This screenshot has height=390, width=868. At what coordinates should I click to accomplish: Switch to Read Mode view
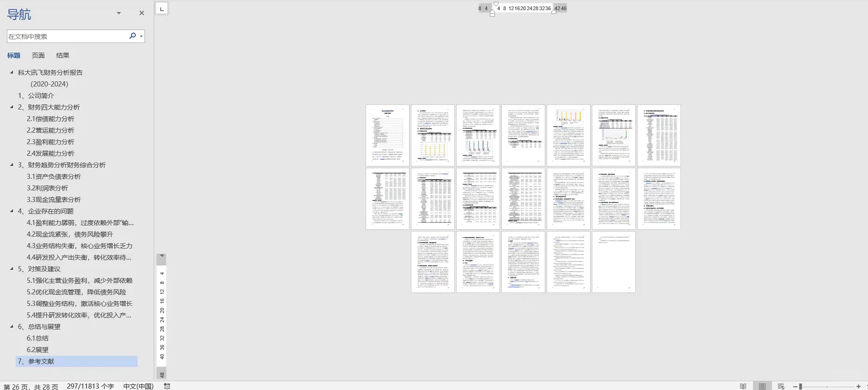pyautogui.click(x=743, y=386)
